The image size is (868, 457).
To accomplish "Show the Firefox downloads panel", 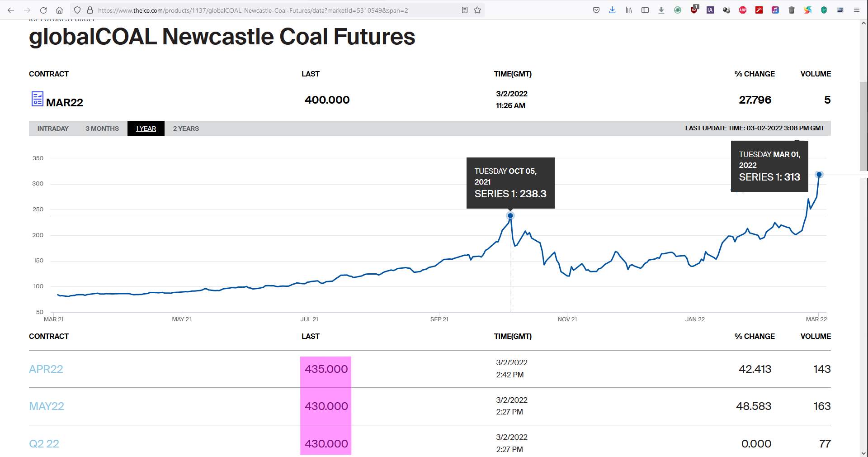I will coord(613,10).
